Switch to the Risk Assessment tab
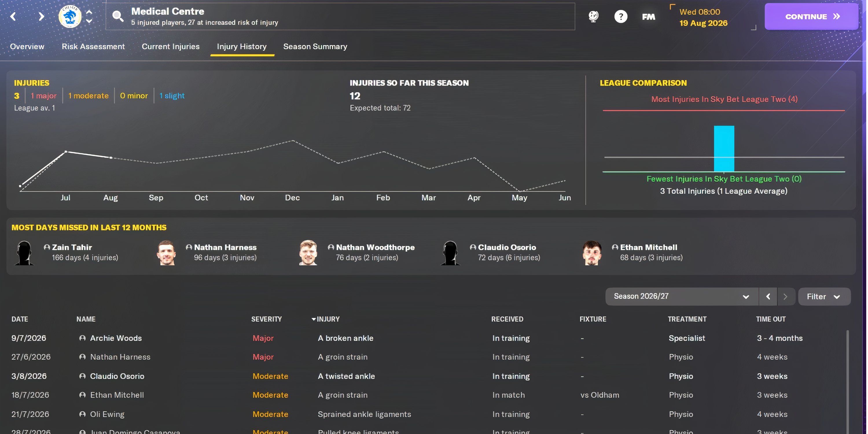 click(x=93, y=47)
